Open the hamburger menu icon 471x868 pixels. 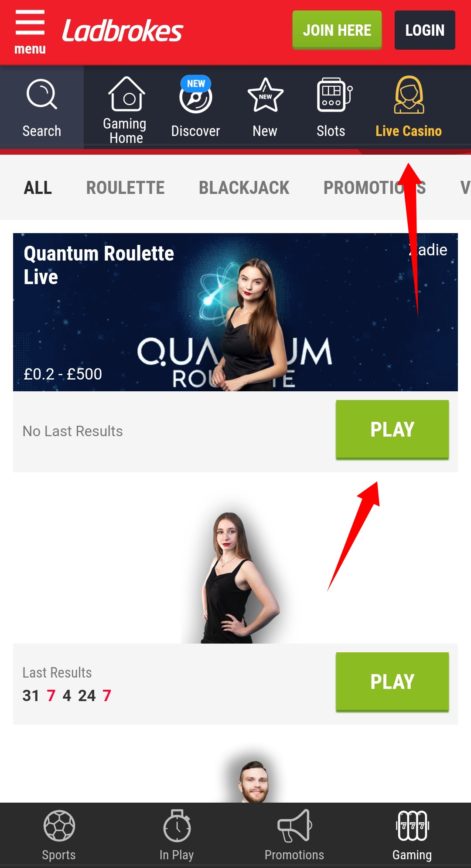pos(30,23)
